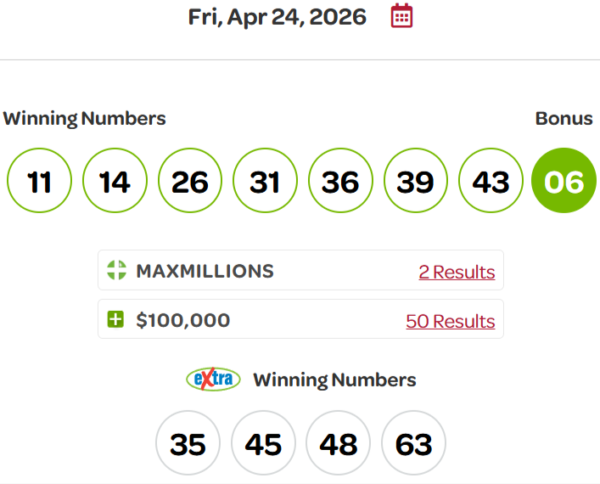Click winning number ball 31

coord(265,181)
